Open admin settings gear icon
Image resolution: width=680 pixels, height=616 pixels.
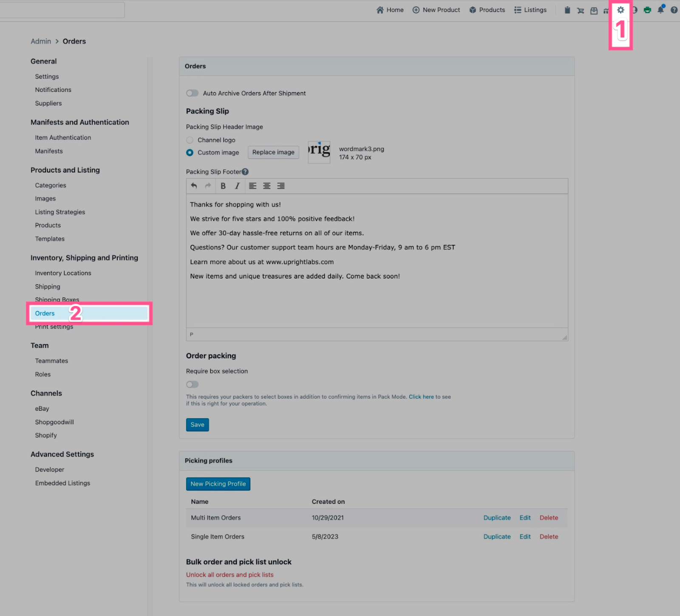tap(620, 10)
